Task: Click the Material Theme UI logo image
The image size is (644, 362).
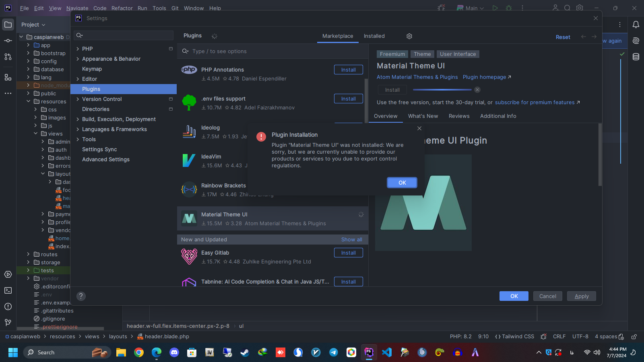Action: pos(423,203)
